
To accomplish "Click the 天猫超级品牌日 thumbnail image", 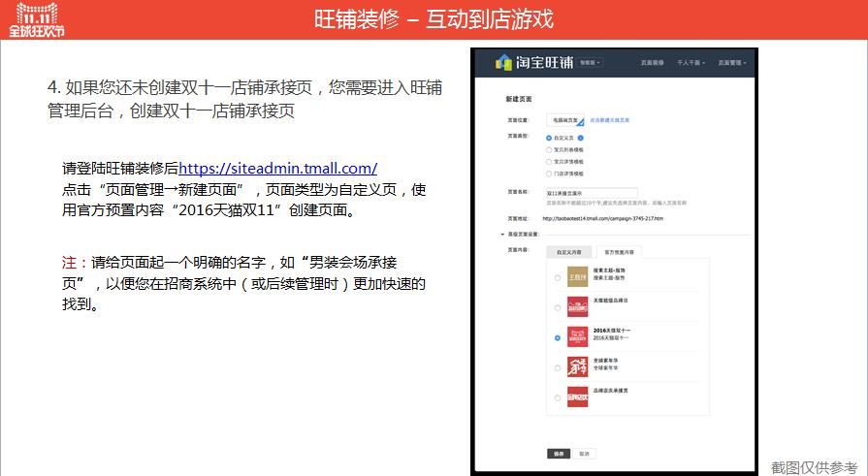I will [x=577, y=306].
